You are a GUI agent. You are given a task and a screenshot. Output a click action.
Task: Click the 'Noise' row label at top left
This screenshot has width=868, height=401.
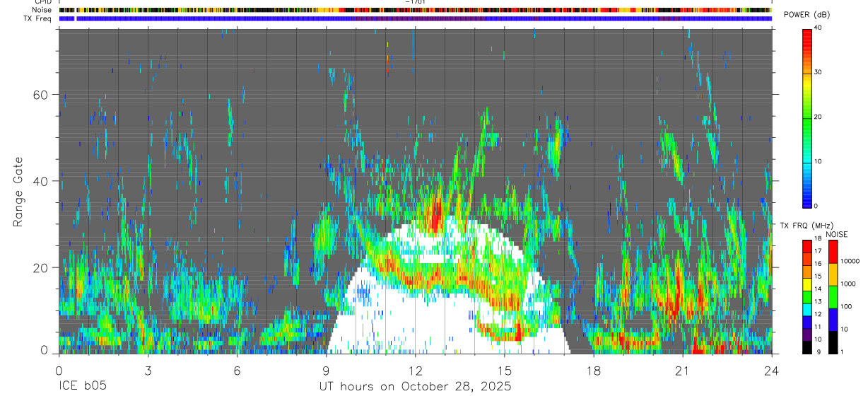click(43, 10)
